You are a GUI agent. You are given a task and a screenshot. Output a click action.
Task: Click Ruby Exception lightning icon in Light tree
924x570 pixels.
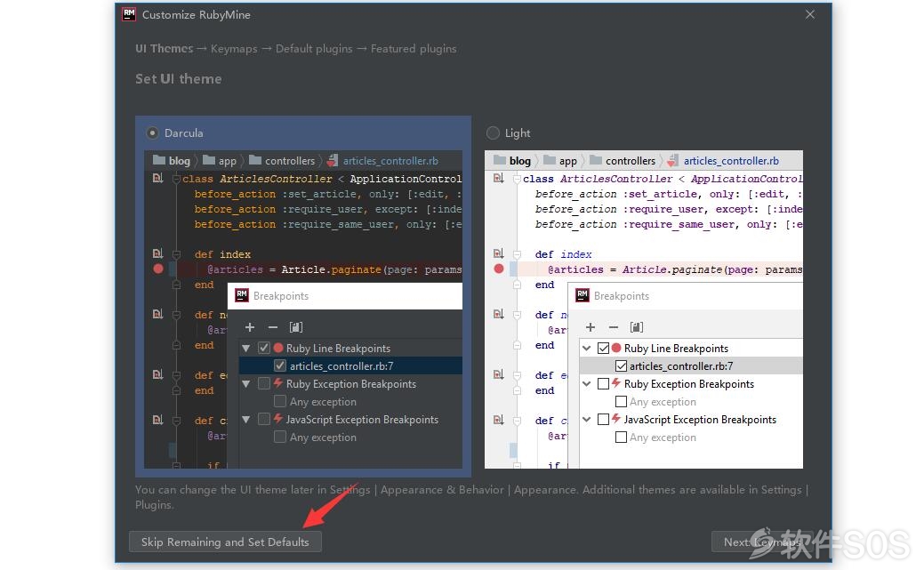tap(616, 383)
